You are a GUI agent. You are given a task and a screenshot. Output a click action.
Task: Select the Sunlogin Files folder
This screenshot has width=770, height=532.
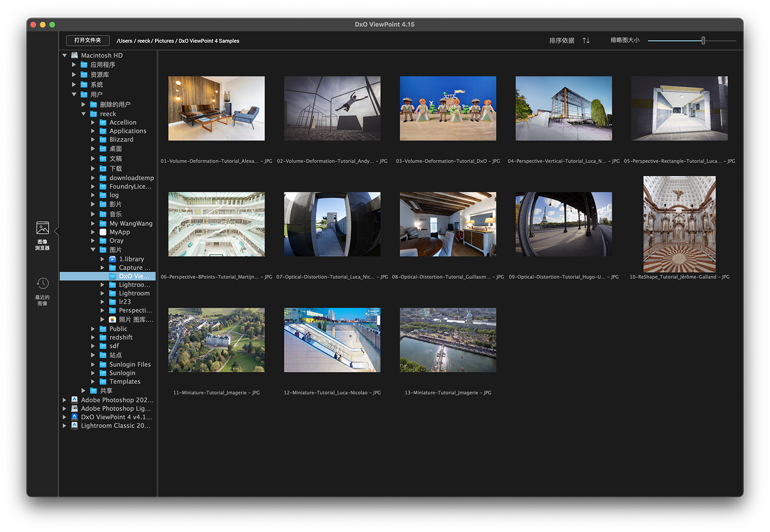(130, 365)
